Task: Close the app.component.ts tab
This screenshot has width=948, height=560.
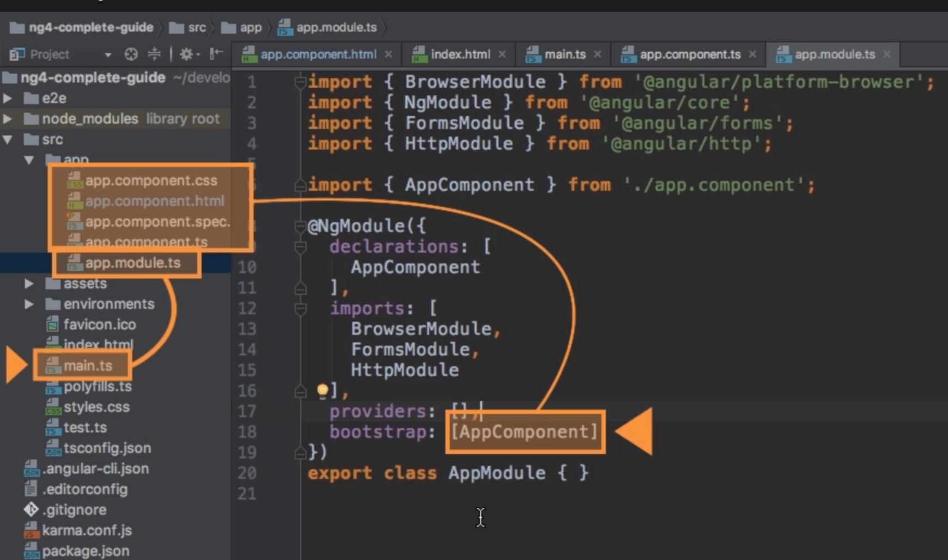Action: click(752, 54)
